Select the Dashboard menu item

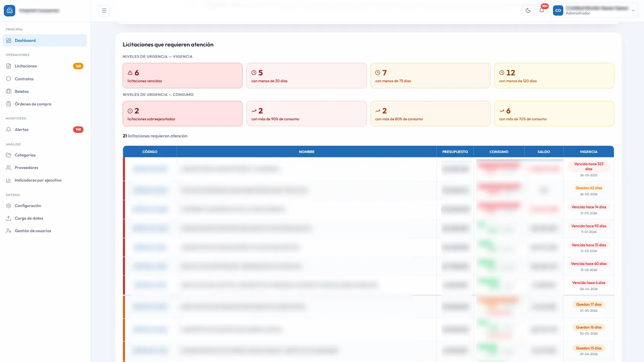pos(25,40)
